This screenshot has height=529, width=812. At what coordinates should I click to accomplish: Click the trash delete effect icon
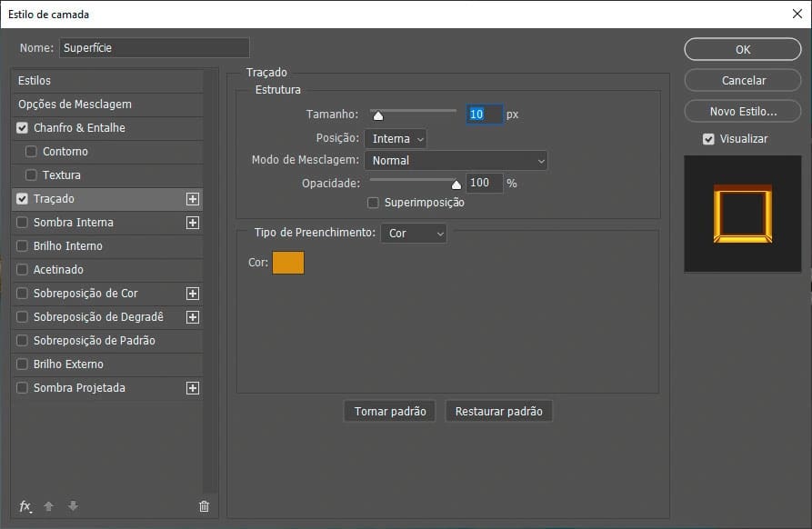point(204,506)
